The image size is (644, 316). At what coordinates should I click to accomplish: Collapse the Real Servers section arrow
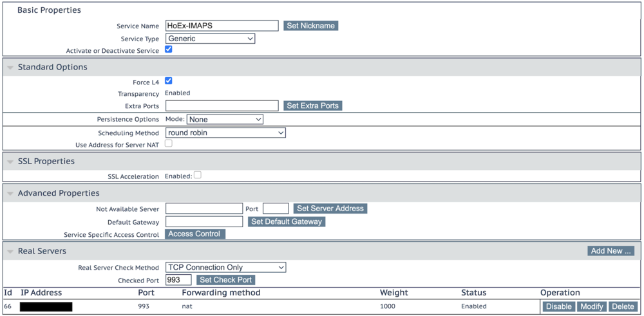(10, 252)
